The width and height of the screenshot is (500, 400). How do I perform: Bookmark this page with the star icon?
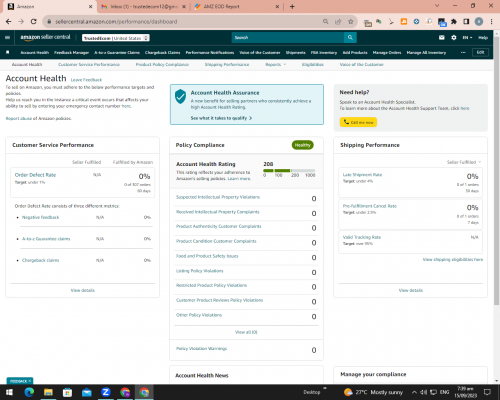350,21
